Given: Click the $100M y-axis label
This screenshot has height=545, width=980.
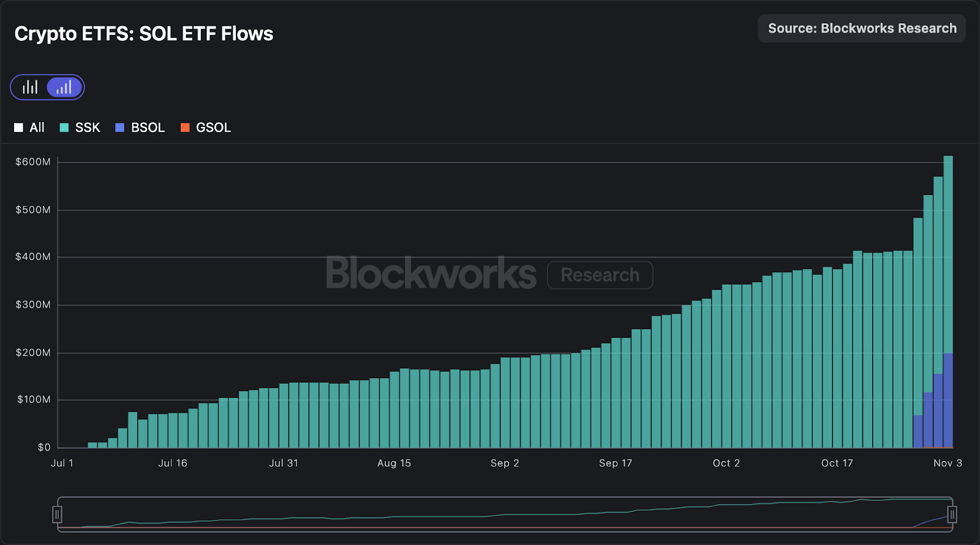Looking at the screenshot, I should click(33, 400).
